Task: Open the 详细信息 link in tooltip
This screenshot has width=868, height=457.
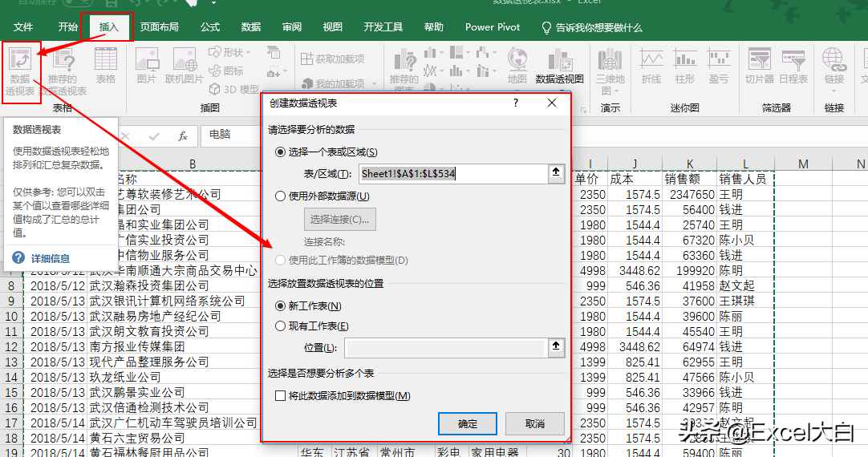Action: [51, 258]
